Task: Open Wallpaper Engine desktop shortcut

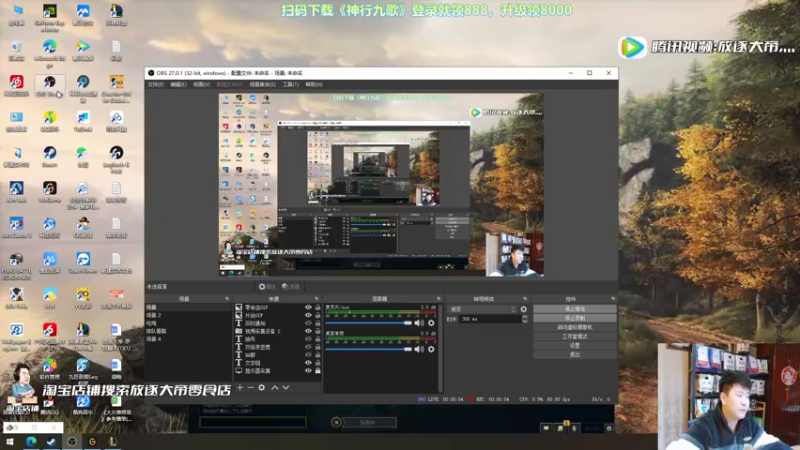Action: pos(16,337)
